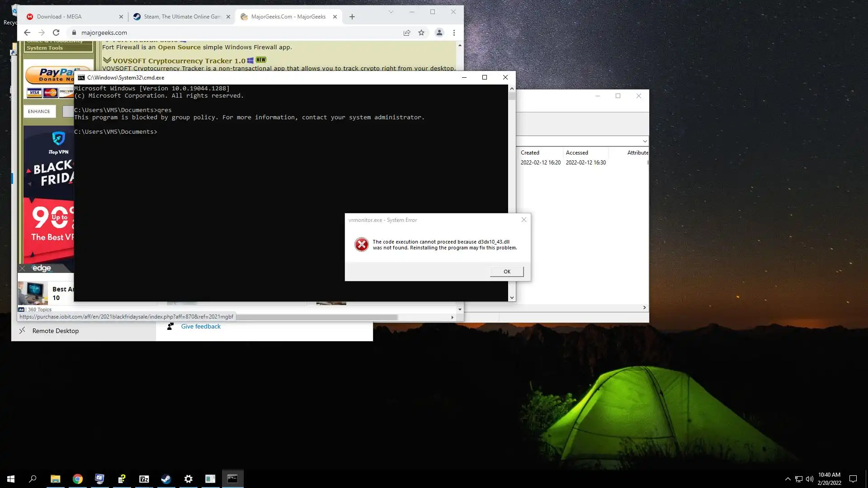Go back to the previous page in Chrome
The height and width of the screenshot is (488, 868).
(x=27, y=33)
